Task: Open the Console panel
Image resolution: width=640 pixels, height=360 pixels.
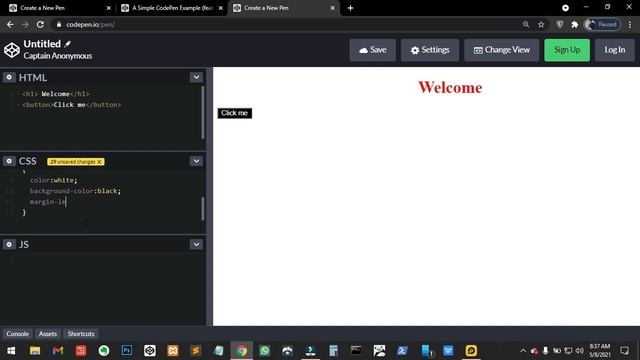Action: (x=18, y=333)
